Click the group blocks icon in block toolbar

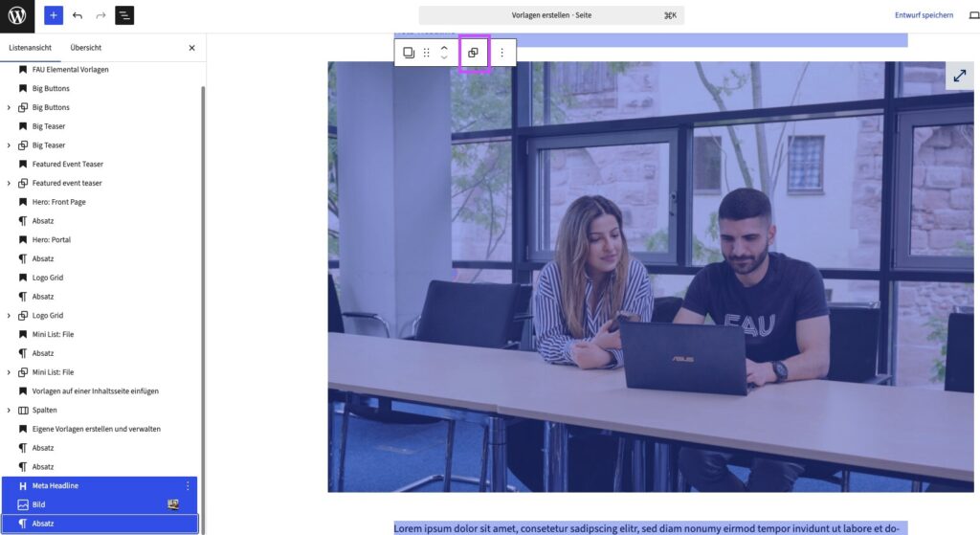pyautogui.click(x=473, y=53)
